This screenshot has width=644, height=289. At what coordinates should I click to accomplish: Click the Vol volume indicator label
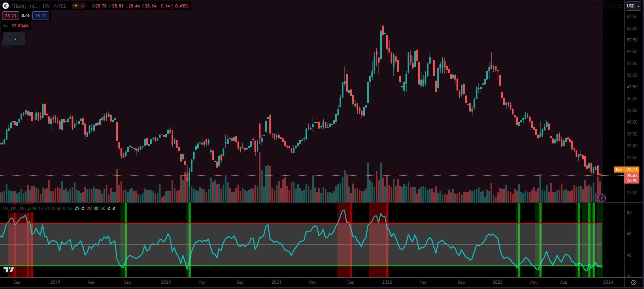5,26
